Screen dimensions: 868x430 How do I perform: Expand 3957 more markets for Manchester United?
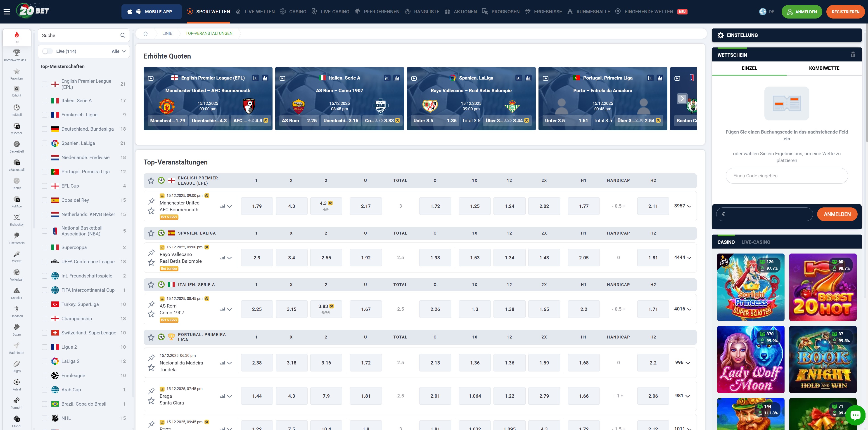683,206
